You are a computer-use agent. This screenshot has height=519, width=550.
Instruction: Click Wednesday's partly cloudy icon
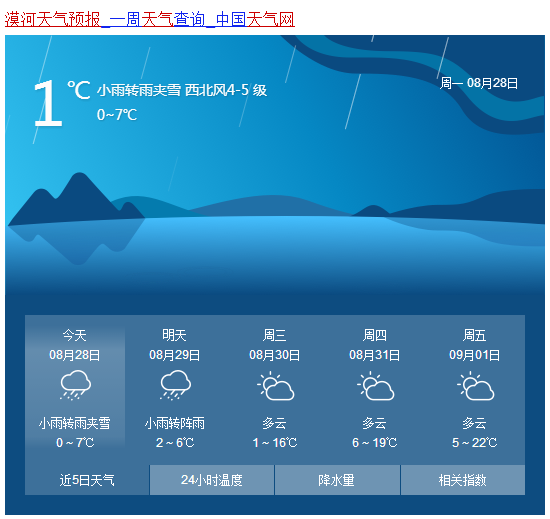[275, 386]
